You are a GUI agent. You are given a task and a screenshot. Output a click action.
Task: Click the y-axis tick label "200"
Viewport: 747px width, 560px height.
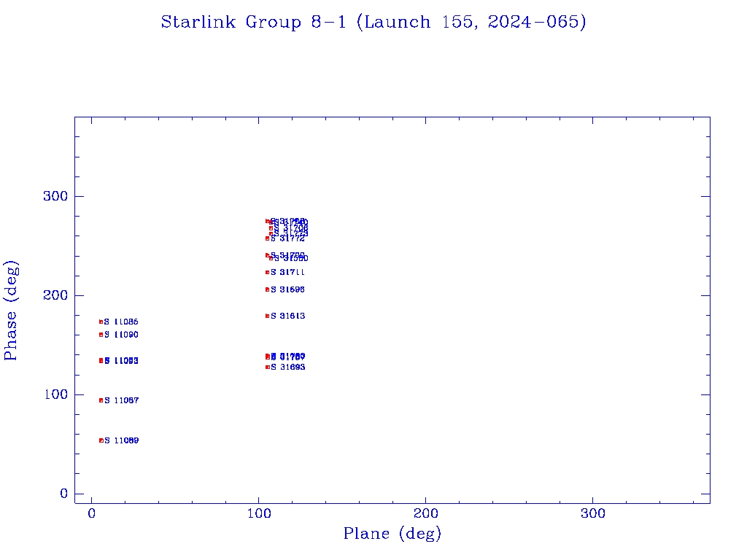55,295
